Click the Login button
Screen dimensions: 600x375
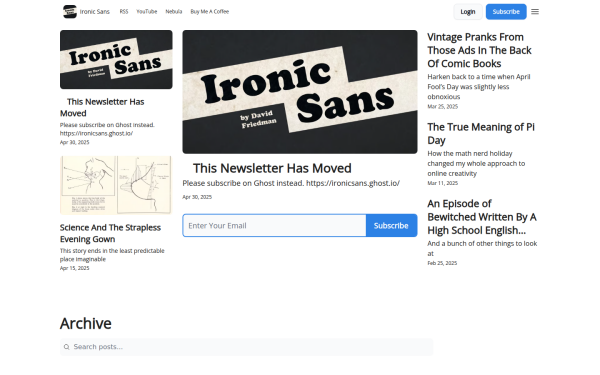(468, 11)
